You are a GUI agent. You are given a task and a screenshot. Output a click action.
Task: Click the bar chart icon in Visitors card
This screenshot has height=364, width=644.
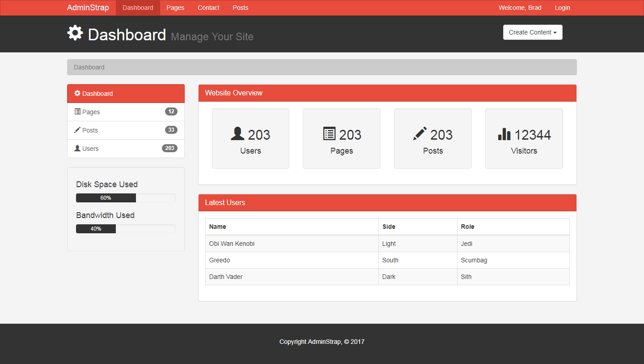(504, 134)
